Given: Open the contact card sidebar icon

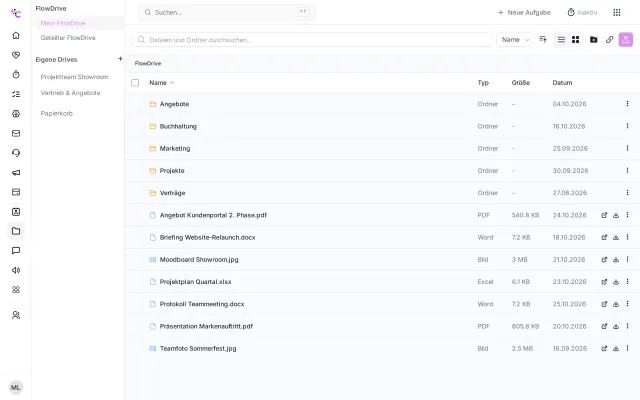Looking at the screenshot, I should click(x=16, y=212).
